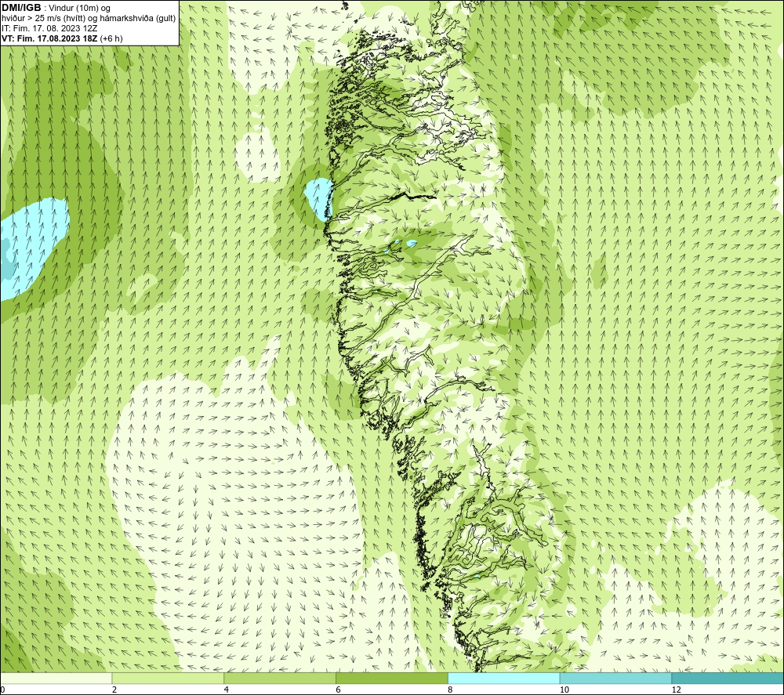The image size is (784, 695).
Task: Select the 6–8 m/s dark green band
Action: pos(392,678)
